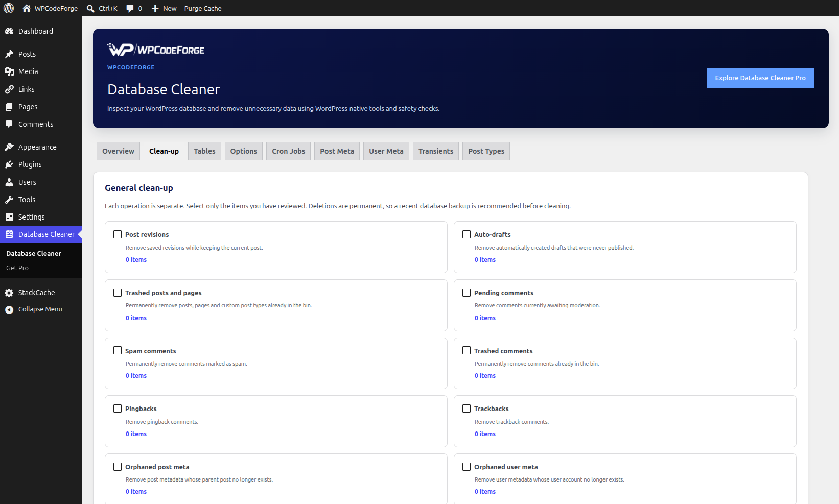
Task: Open the Pages icon in sidebar
Action: pyautogui.click(x=9, y=107)
